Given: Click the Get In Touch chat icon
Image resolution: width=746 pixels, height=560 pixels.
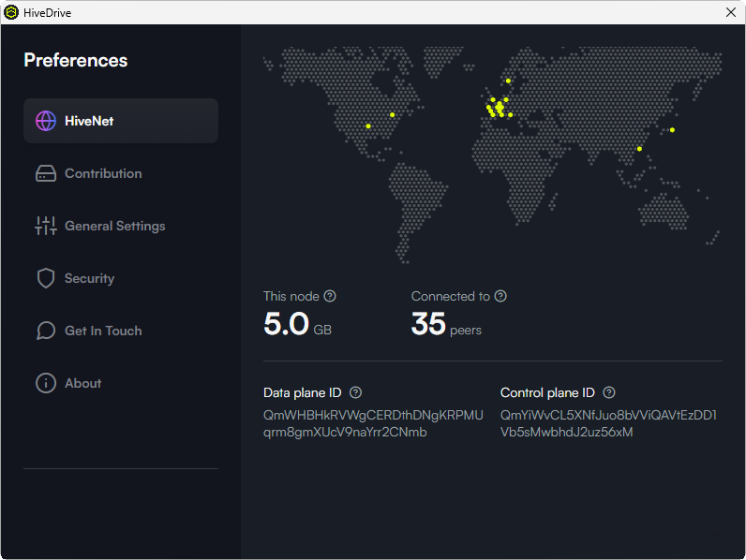Looking at the screenshot, I should pyautogui.click(x=46, y=331).
